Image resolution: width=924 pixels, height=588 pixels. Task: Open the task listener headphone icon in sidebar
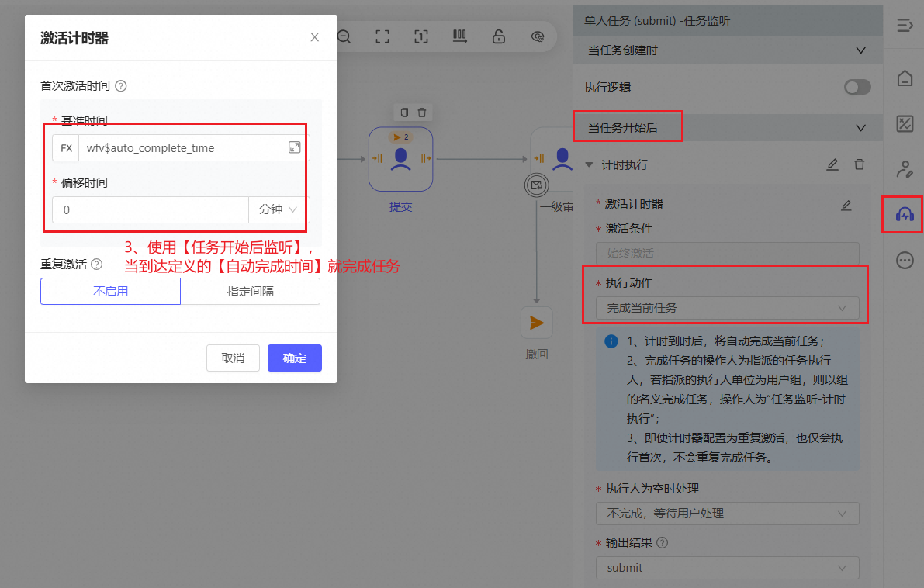coord(905,214)
